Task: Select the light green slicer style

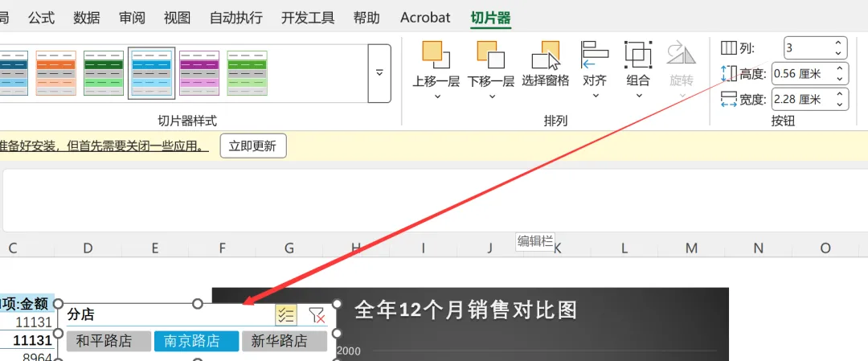Action: coord(247,73)
